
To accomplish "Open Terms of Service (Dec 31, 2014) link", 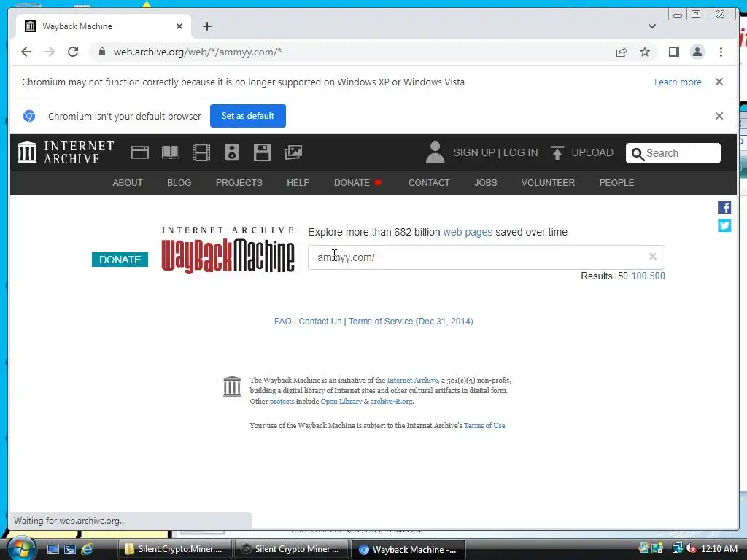I will point(411,322).
